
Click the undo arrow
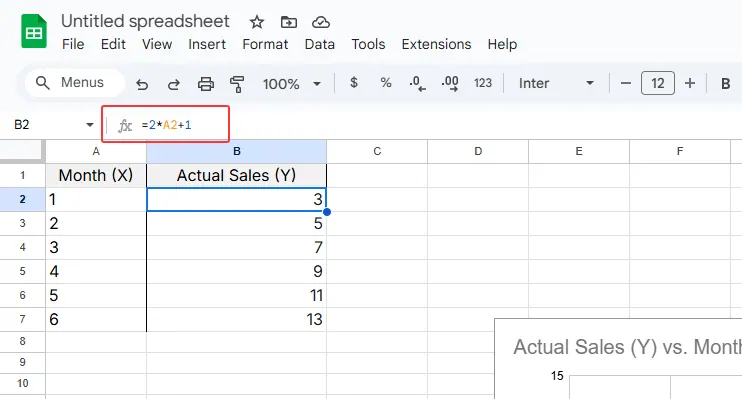point(142,84)
